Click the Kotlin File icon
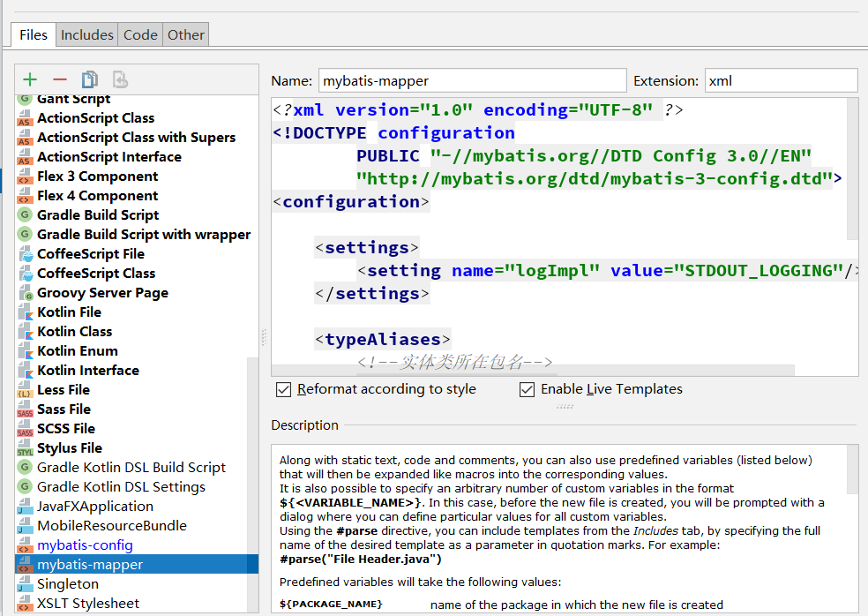Screen dimensions: 868x616 pos(25,312)
